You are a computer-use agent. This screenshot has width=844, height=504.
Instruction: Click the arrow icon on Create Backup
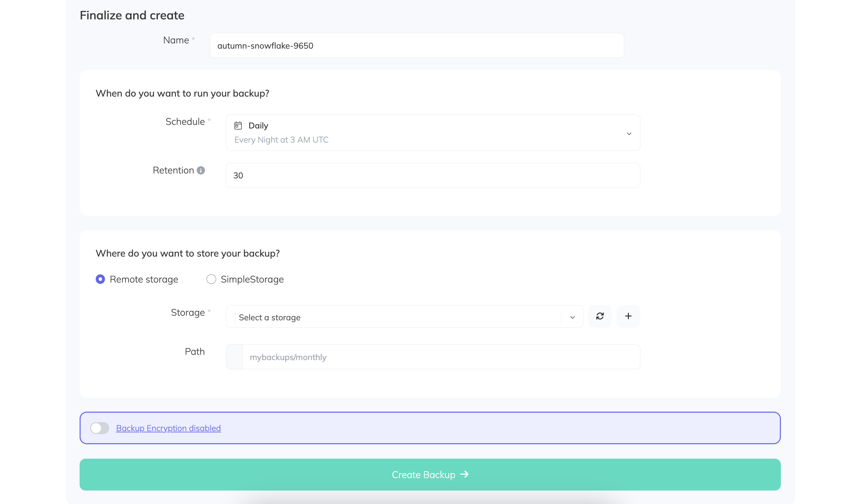[464, 474]
